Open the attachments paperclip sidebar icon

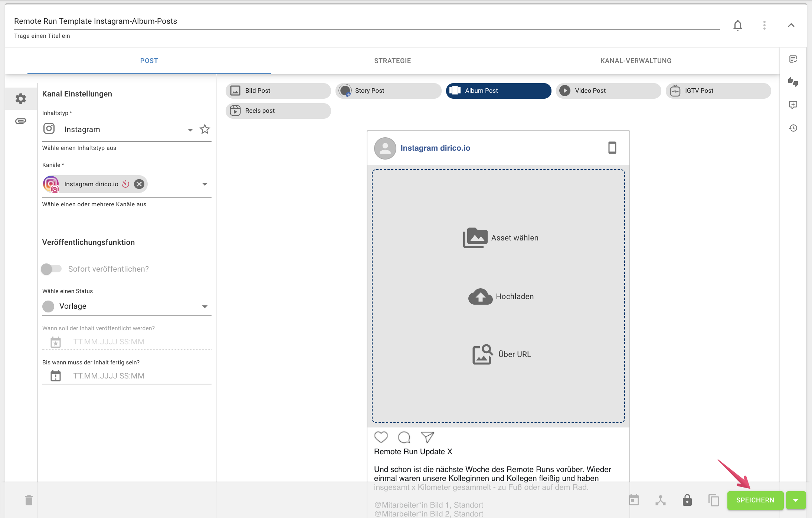(21, 121)
